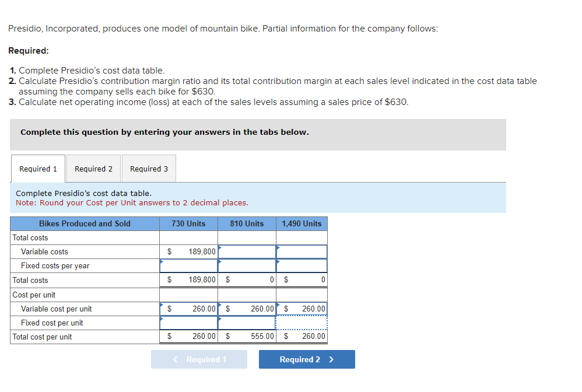Viewport: 582px width, 392px height.
Task: Select Variable cost per unit for 730 Units
Action: [188, 309]
